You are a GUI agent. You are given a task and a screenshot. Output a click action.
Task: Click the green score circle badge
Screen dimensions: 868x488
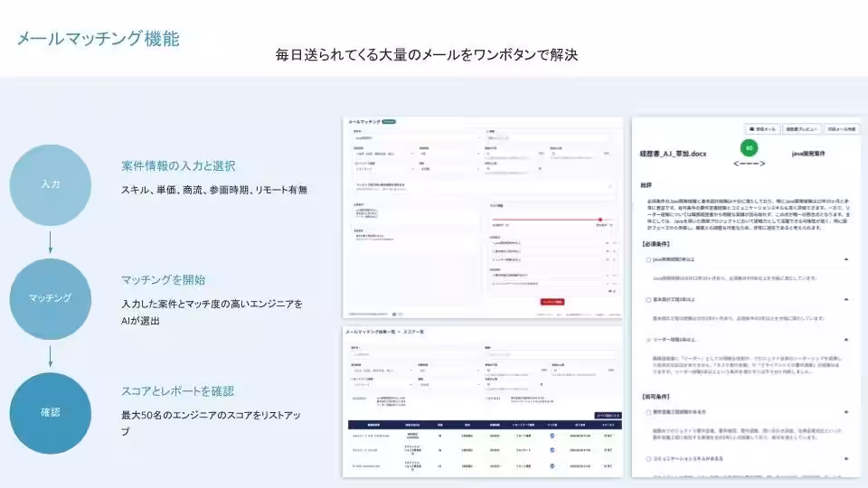click(x=749, y=147)
